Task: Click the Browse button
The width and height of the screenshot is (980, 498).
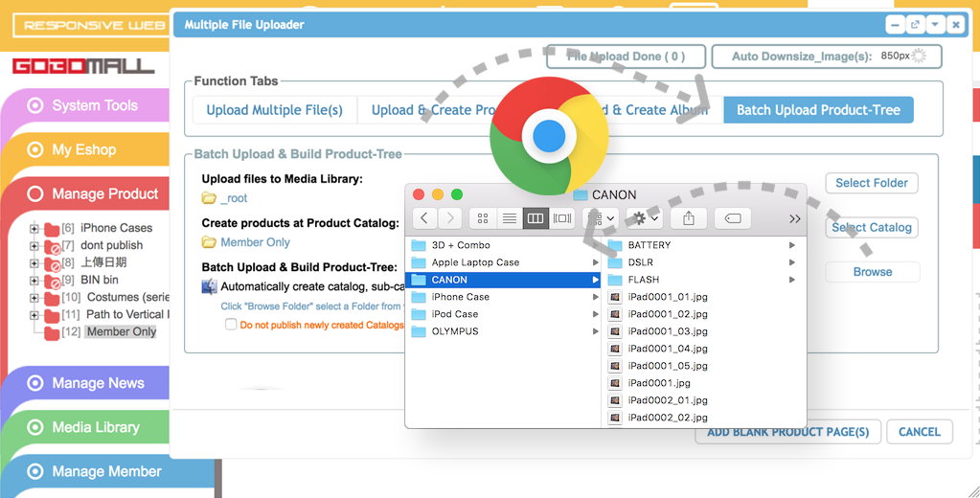Action: [873, 272]
